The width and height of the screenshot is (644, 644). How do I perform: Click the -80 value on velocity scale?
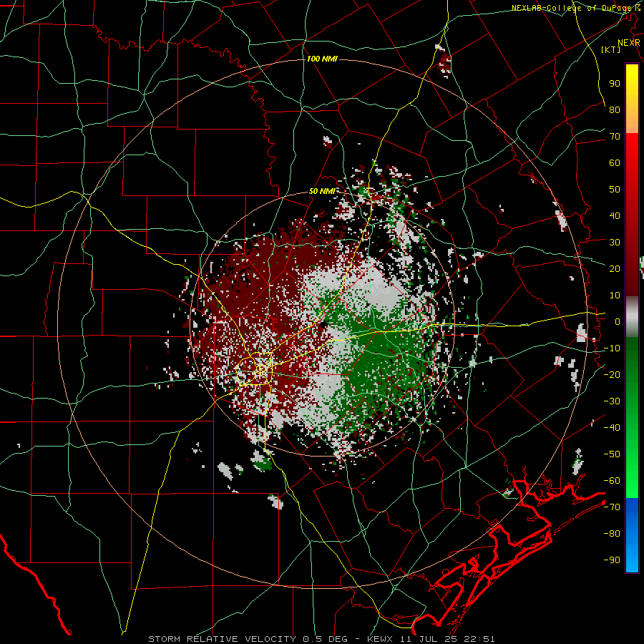pos(612,534)
